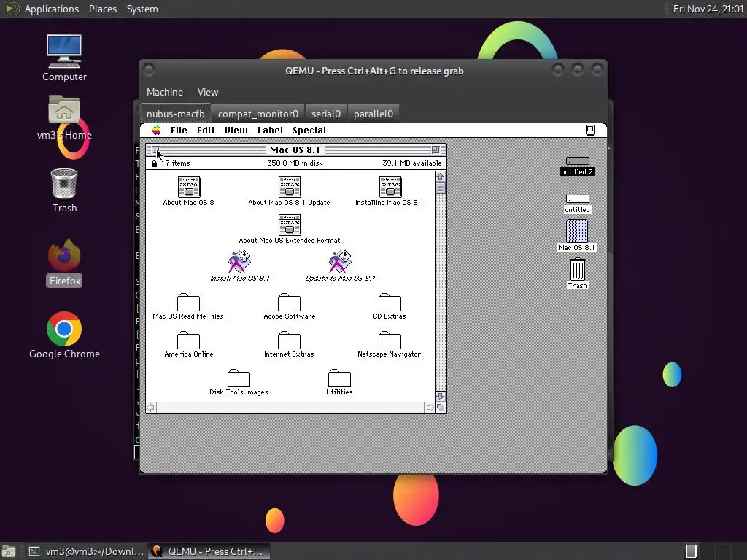Open the Places menu in top panel
This screenshot has height=560, width=747.
102,9
